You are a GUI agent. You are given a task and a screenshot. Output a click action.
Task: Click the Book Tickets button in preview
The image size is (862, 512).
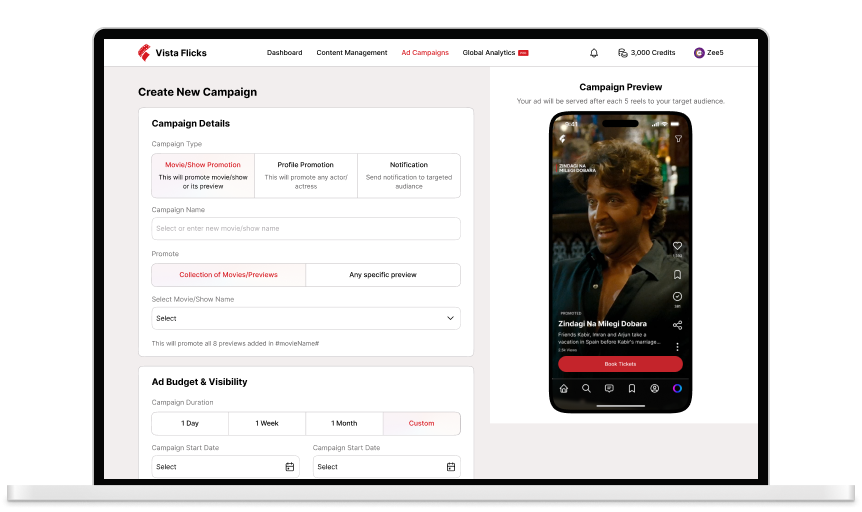point(620,364)
